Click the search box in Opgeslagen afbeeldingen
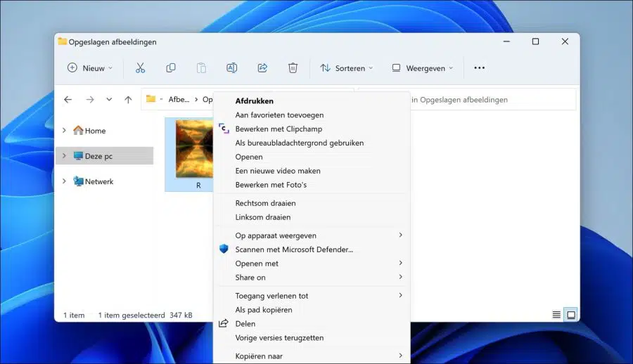 (x=493, y=100)
